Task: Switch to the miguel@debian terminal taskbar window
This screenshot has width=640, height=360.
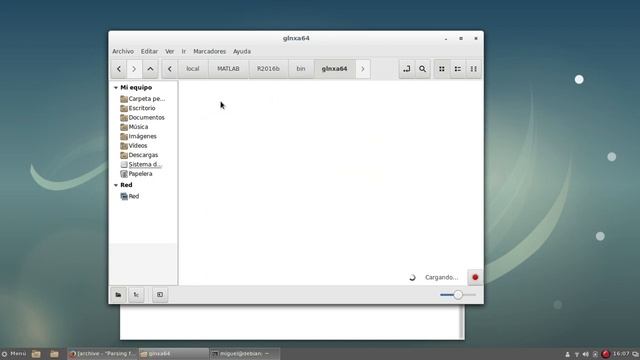Action: pos(245,354)
